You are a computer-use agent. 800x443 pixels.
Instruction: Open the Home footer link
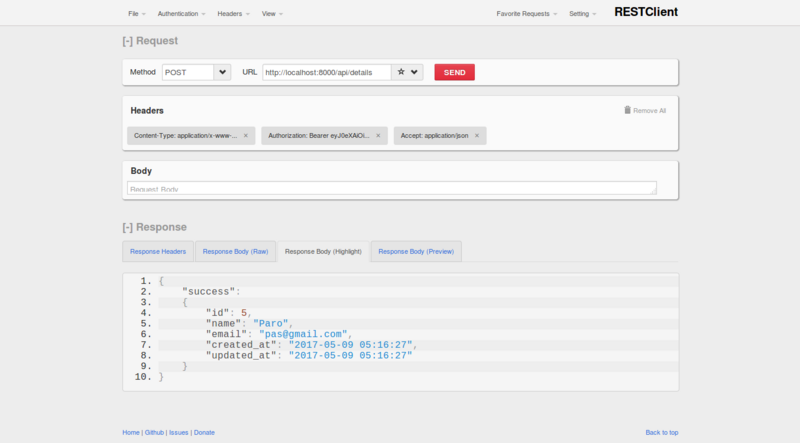tap(131, 432)
